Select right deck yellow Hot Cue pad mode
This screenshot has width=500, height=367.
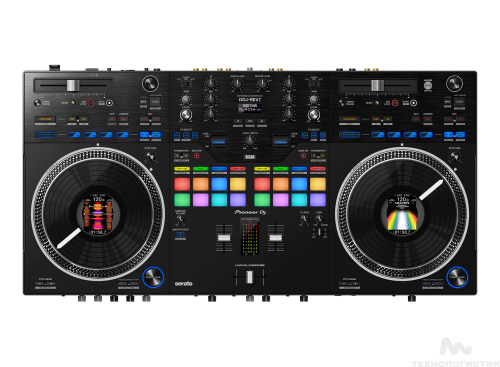click(x=262, y=169)
